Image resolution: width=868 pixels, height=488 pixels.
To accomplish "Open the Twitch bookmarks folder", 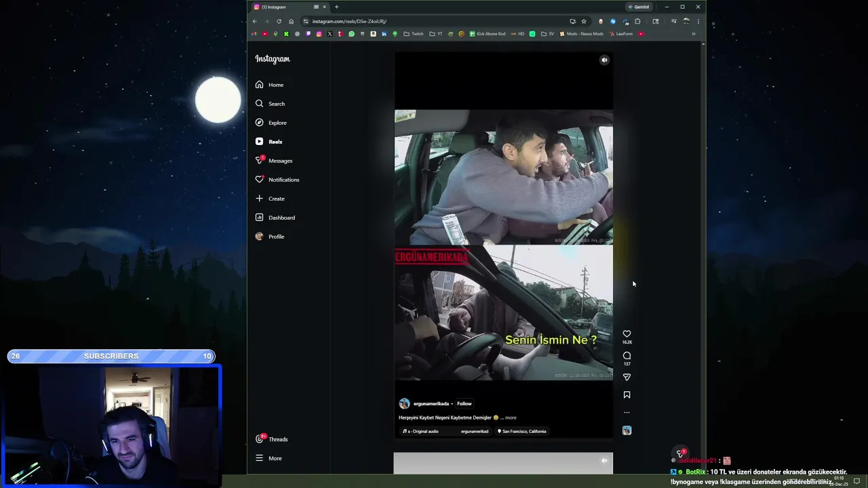I will 414,34.
